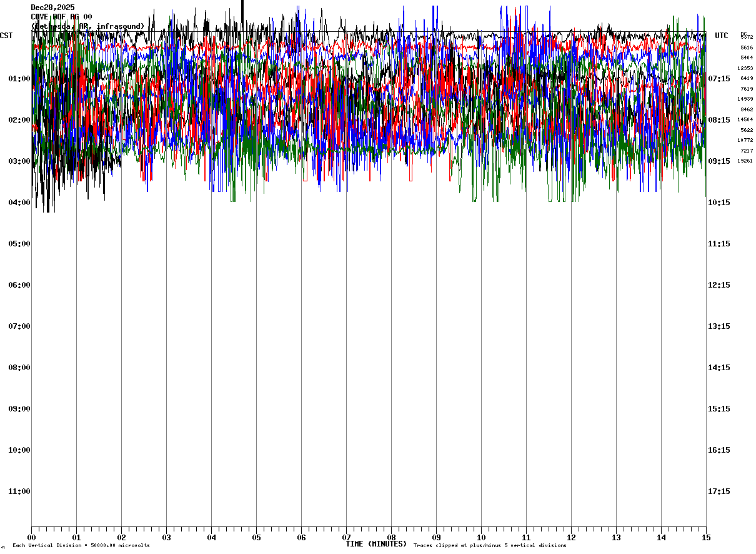The width and height of the screenshot is (756, 554).
Task: Click the 07:00 CST time label
Action: click(19, 326)
